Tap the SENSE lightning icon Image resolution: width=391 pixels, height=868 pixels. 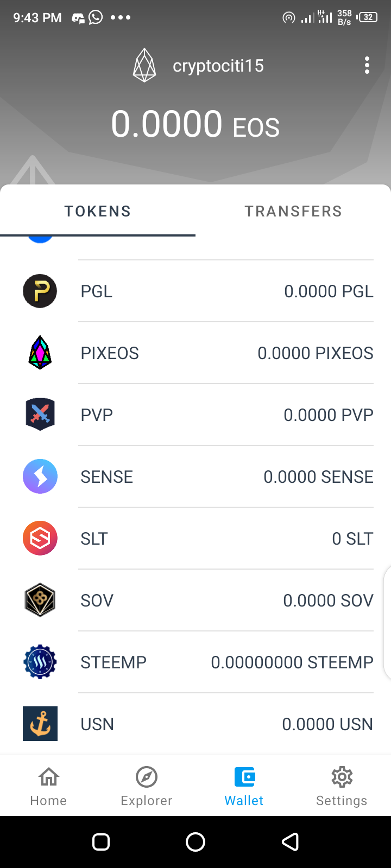[x=40, y=477]
